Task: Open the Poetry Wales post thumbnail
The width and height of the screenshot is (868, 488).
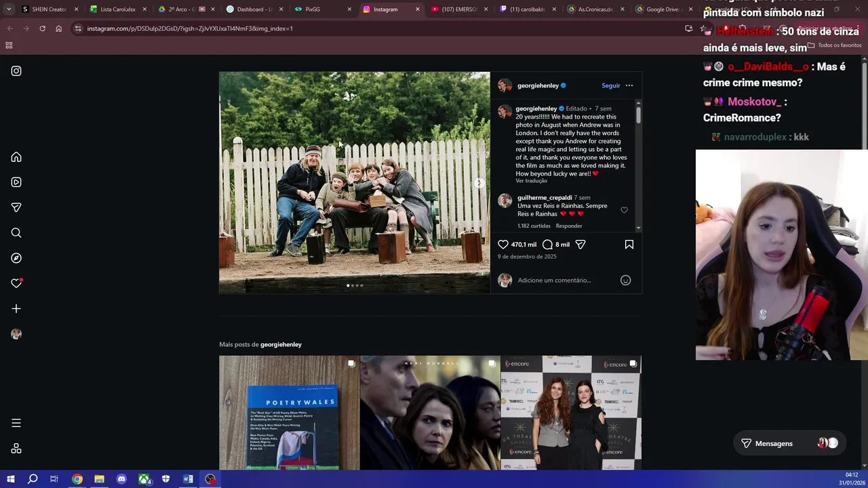Action: tap(289, 413)
